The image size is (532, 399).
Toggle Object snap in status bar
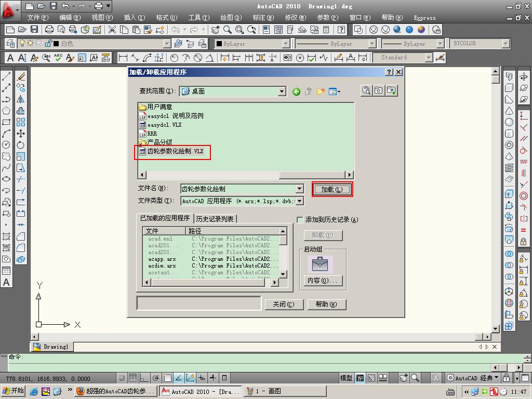167,378
